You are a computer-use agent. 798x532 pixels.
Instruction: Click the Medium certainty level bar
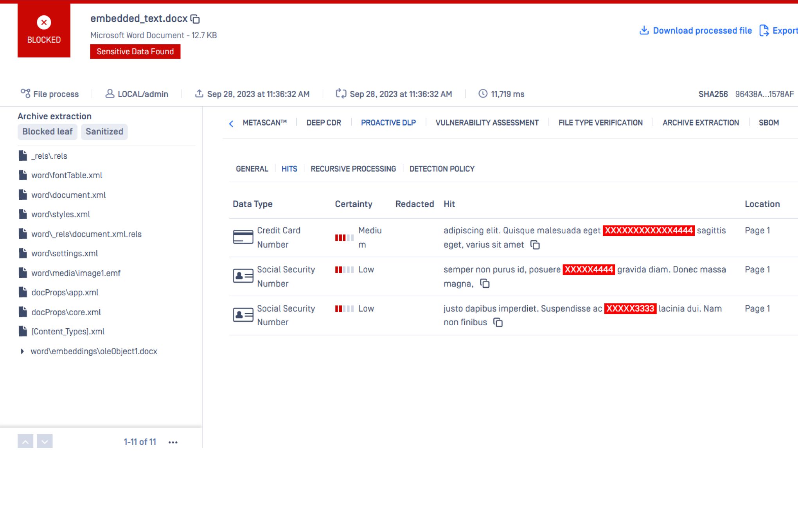pos(344,238)
